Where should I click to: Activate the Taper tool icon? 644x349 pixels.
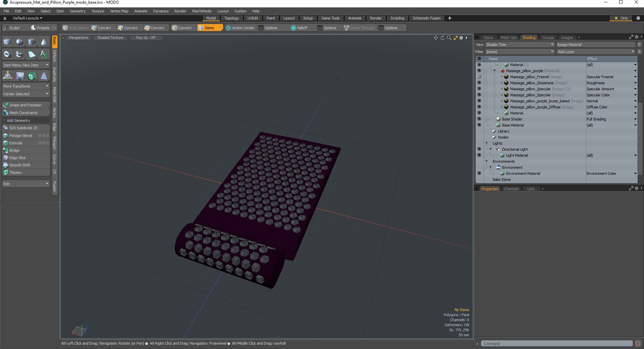(44, 76)
